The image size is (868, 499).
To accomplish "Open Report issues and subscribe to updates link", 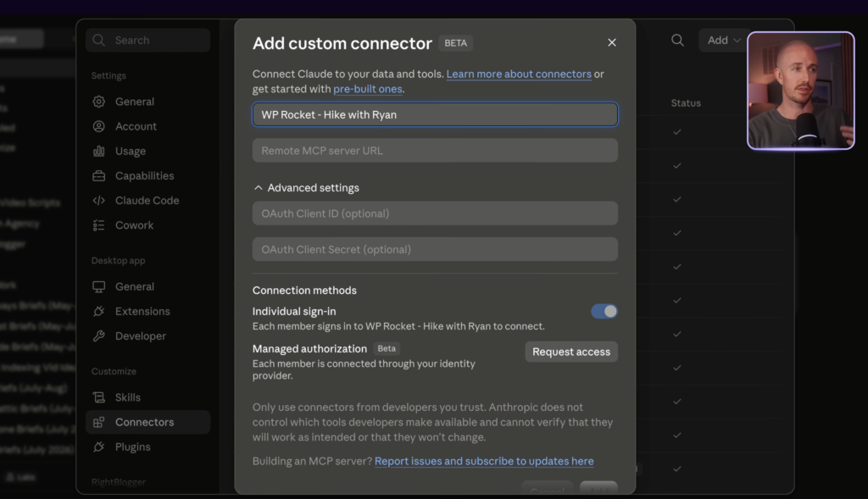I will (484, 462).
